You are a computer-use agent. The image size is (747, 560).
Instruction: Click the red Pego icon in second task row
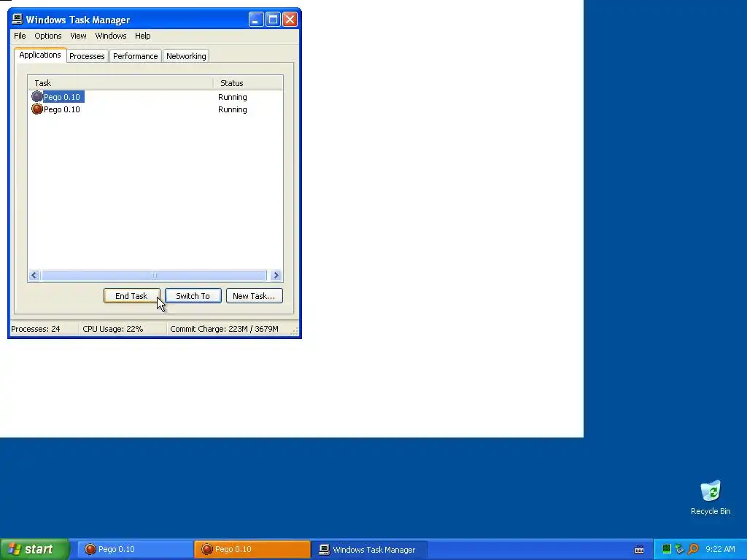tap(37, 109)
